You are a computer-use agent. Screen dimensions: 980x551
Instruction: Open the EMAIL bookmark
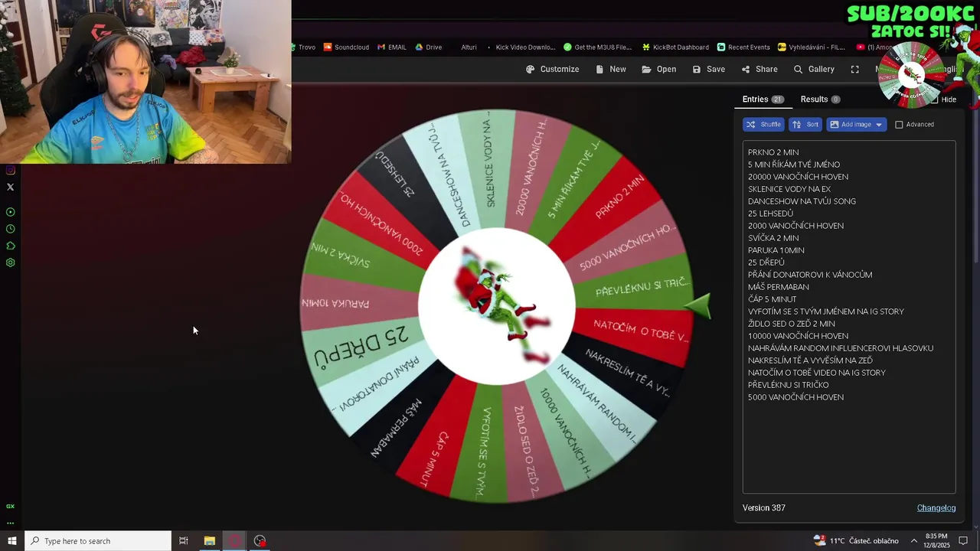click(392, 47)
